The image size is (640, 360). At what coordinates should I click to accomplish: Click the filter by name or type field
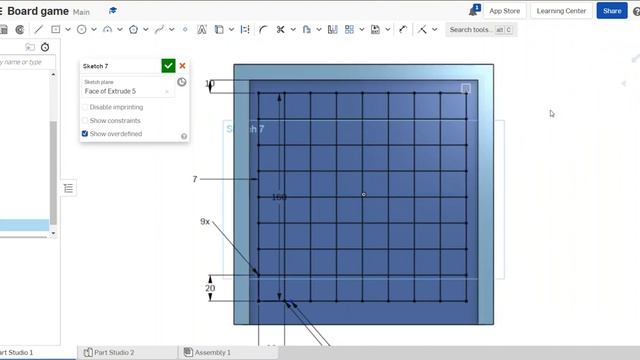[27, 62]
